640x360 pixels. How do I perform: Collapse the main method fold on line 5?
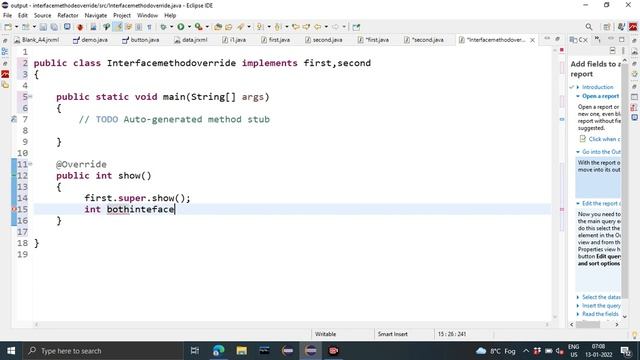coord(31,97)
